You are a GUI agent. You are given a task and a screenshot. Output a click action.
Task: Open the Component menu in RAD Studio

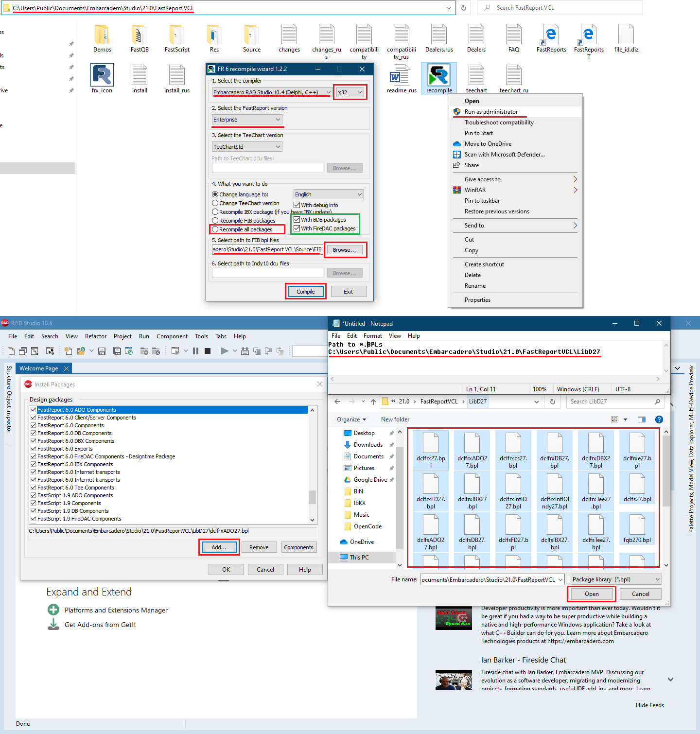click(172, 336)
